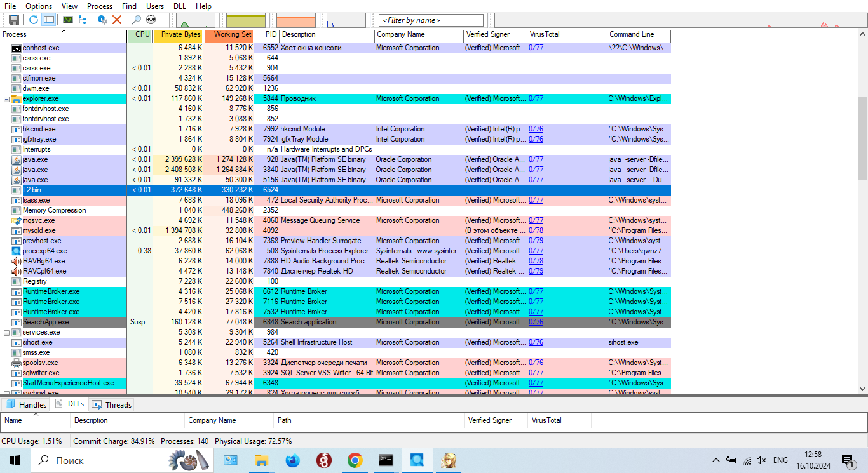Viewport: 868px width, 473px height.
Task: Sort by the CPU column header
Action: [x=140, y=35]
